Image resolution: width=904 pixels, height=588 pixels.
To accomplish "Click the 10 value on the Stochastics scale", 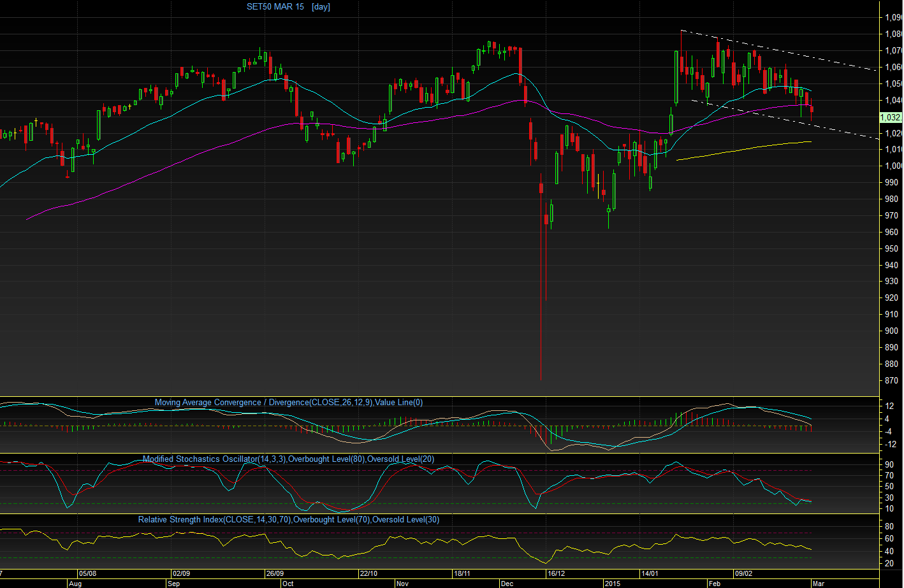I will (889, 509).
